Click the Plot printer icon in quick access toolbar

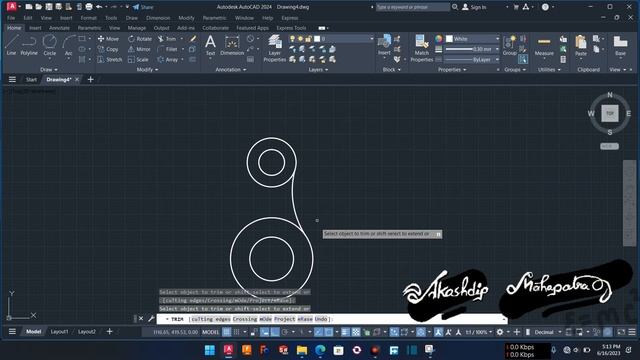(89, 7)
